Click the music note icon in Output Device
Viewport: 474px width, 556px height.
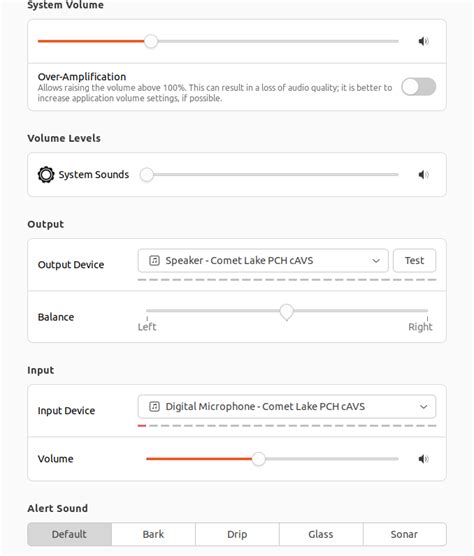(x=154, y=261)
